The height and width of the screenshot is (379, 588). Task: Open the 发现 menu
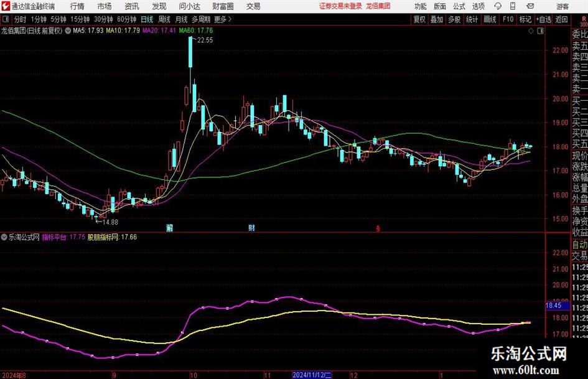pyautogui.click(x=159, y=6)
